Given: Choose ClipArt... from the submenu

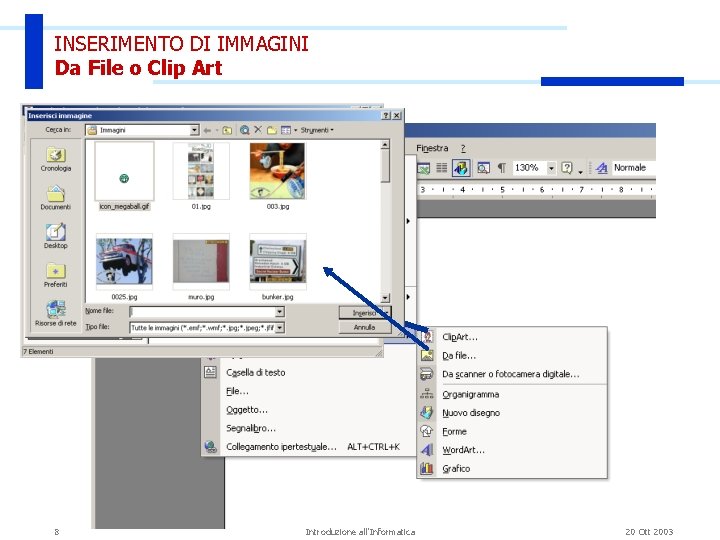Looking at the screenshot, I should coord(512,337).
